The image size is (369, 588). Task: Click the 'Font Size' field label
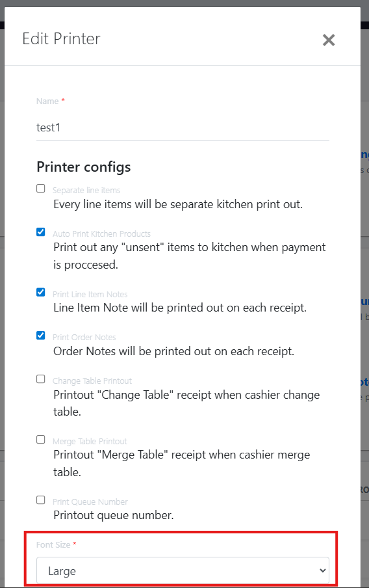53,544
